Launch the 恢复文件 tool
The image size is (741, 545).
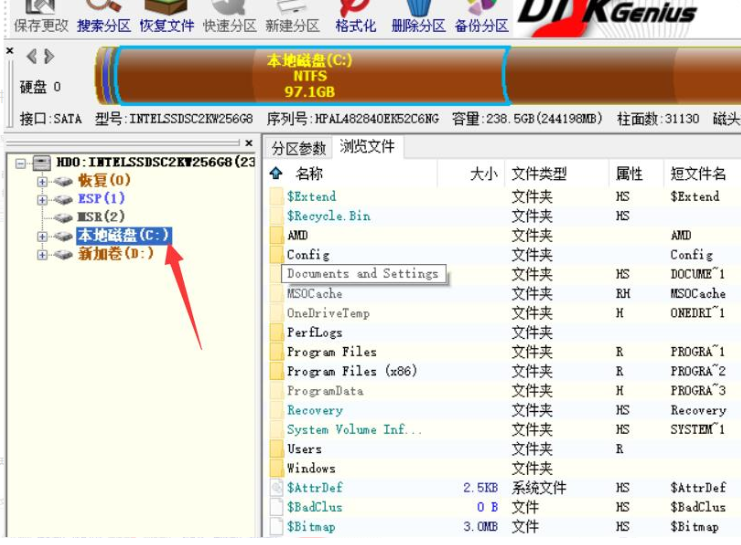[167, 18]
